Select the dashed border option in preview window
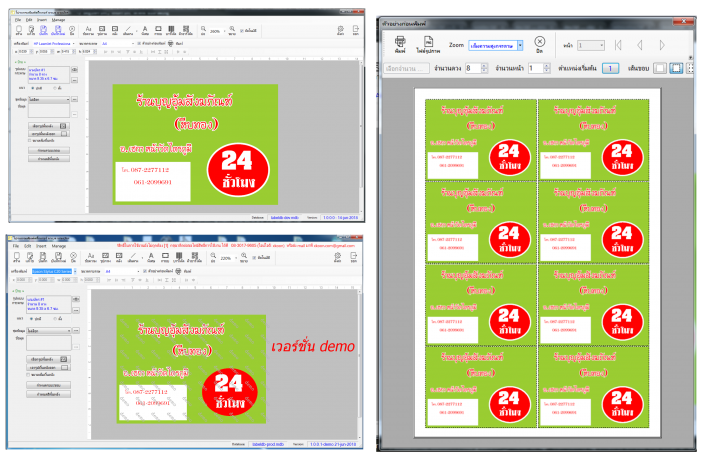The width and height of the screenshot is (728, 468). (x=676, y=68)
